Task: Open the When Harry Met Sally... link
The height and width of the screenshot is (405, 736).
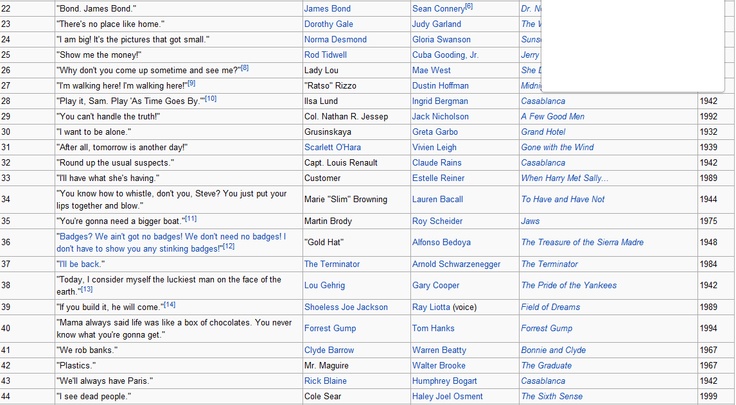Action: pos(565,178)
